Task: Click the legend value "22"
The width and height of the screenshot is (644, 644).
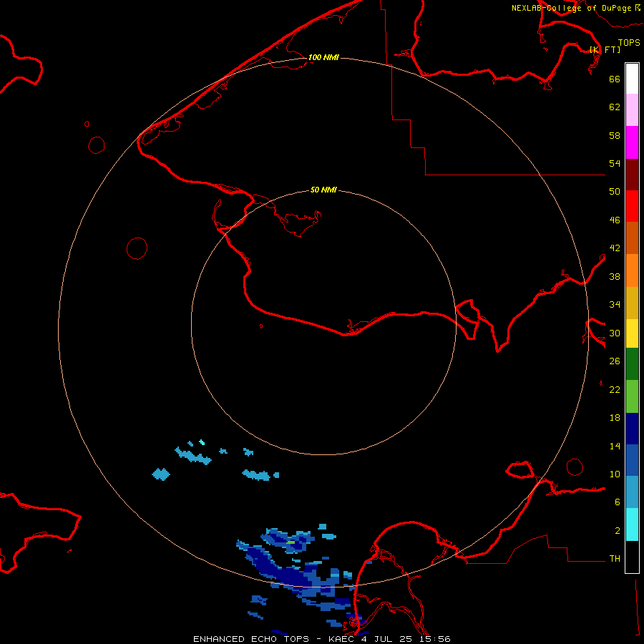Action: click(x=615, y=390)
